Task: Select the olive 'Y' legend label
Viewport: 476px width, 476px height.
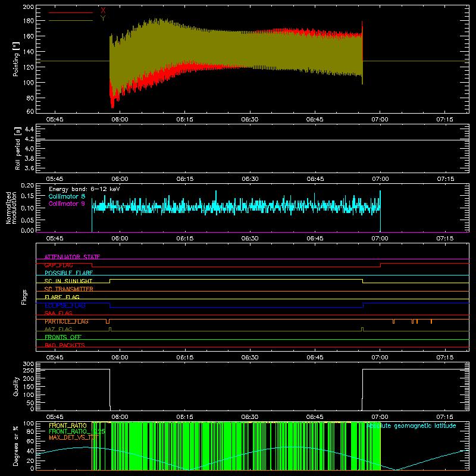Action: coord(103,18)
